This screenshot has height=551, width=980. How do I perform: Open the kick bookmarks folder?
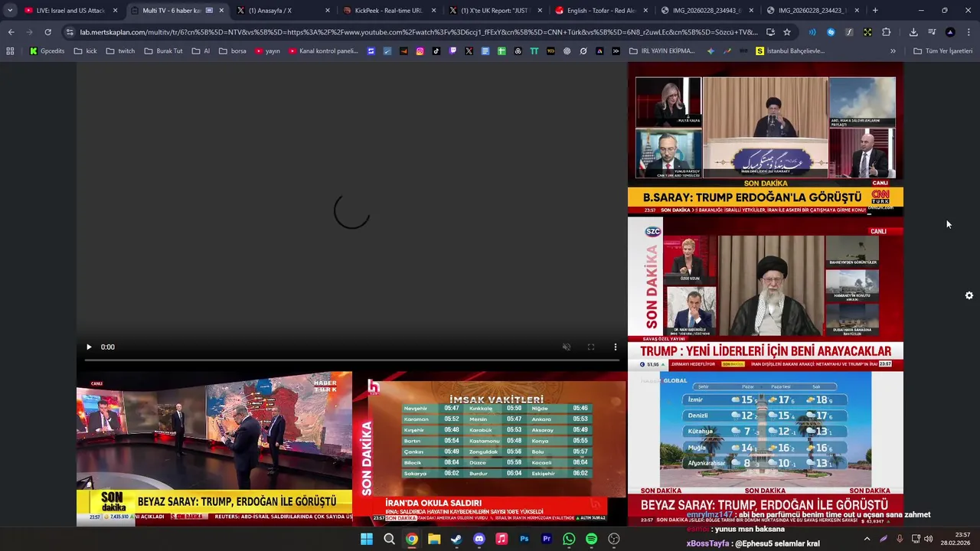pos(85,51)
